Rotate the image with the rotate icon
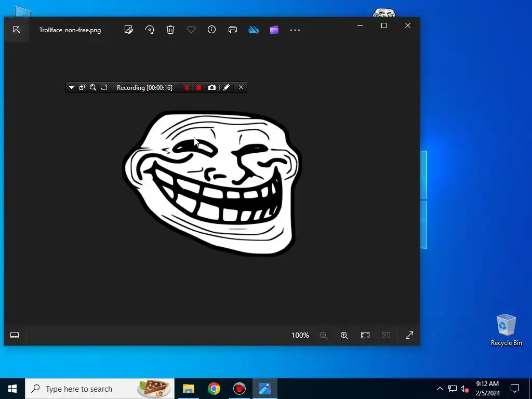 pos(150,30)
